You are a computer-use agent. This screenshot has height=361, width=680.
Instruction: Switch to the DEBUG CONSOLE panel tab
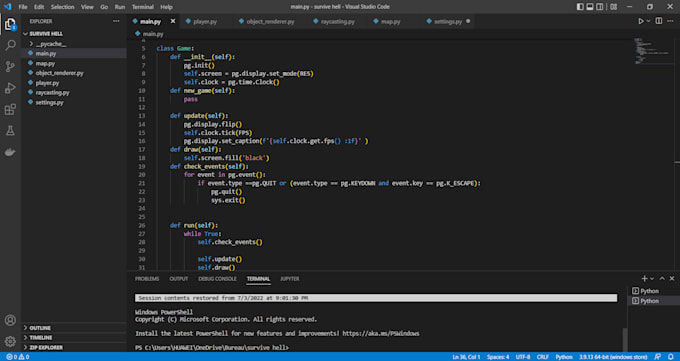(217, 279)
